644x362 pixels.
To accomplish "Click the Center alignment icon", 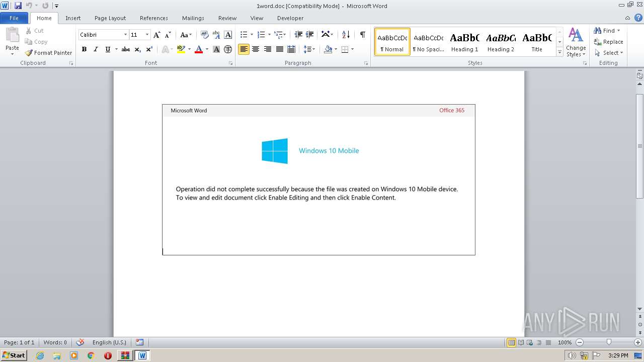I will (x=256, y=49).
